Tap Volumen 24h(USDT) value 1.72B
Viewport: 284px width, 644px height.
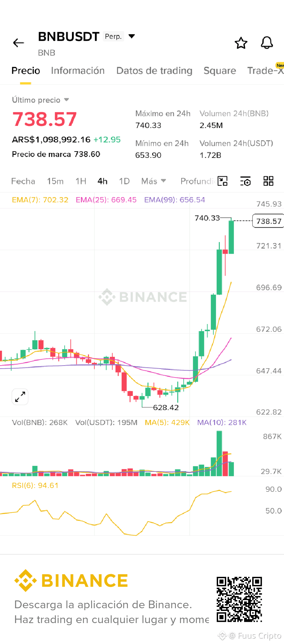coord(210,155)
